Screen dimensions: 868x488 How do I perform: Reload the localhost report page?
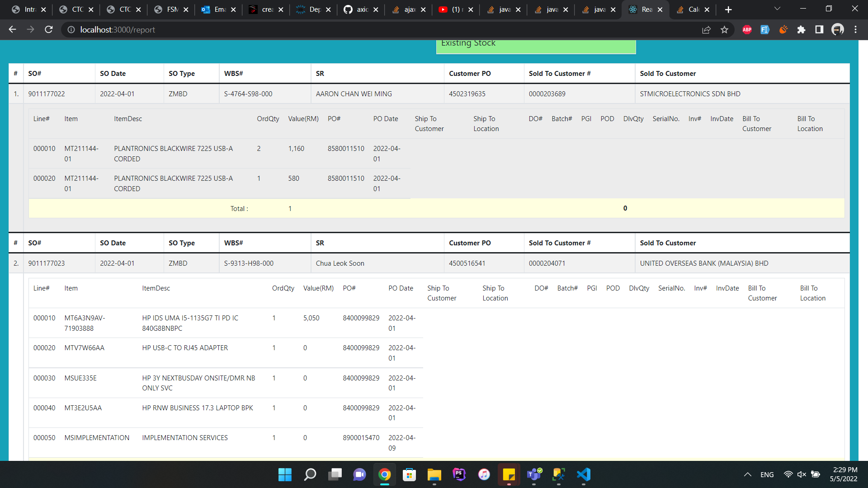[x=49, y=29]
